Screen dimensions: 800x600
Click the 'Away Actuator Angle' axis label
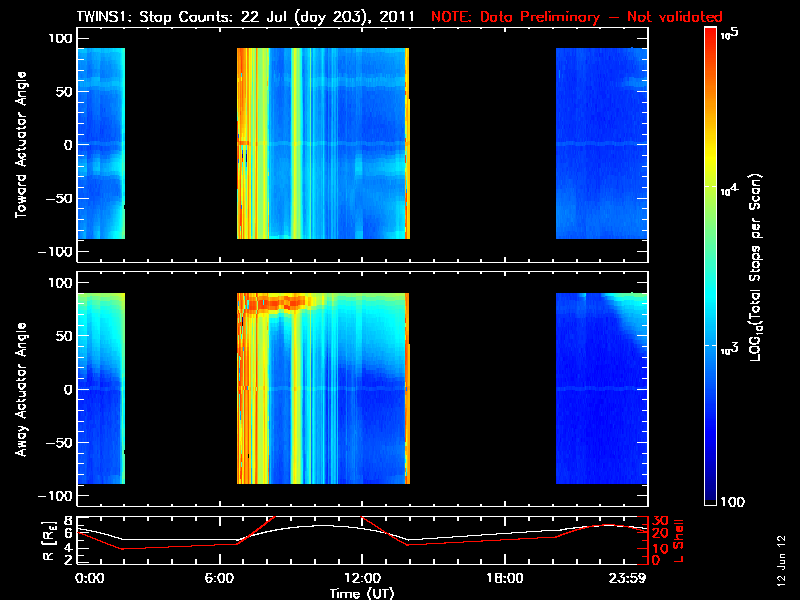point(21,389)
